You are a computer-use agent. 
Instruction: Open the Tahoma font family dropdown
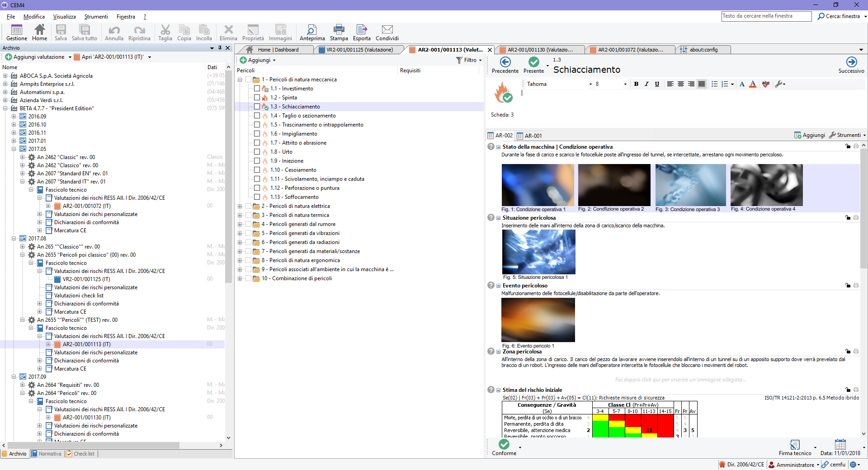(590, 84)
